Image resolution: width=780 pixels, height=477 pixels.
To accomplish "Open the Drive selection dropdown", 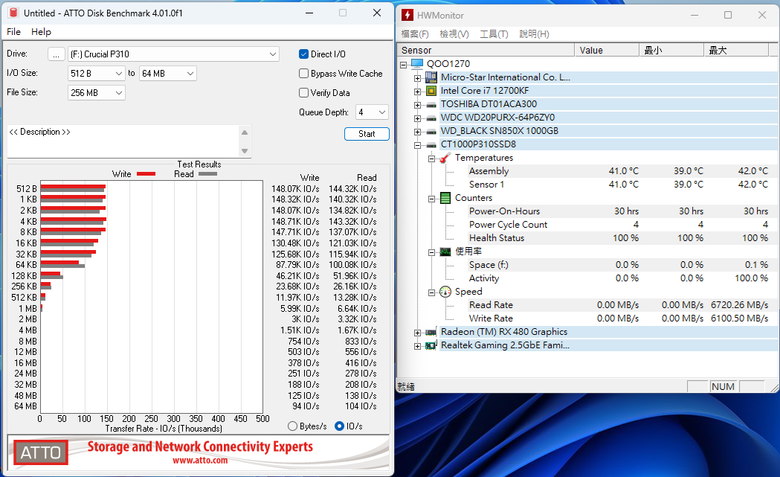I will click(174, 54).
